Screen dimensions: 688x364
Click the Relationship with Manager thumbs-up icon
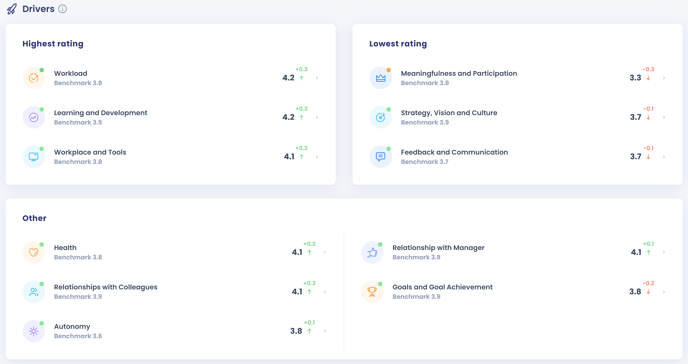pyautogui.click(x=372, y=252)
